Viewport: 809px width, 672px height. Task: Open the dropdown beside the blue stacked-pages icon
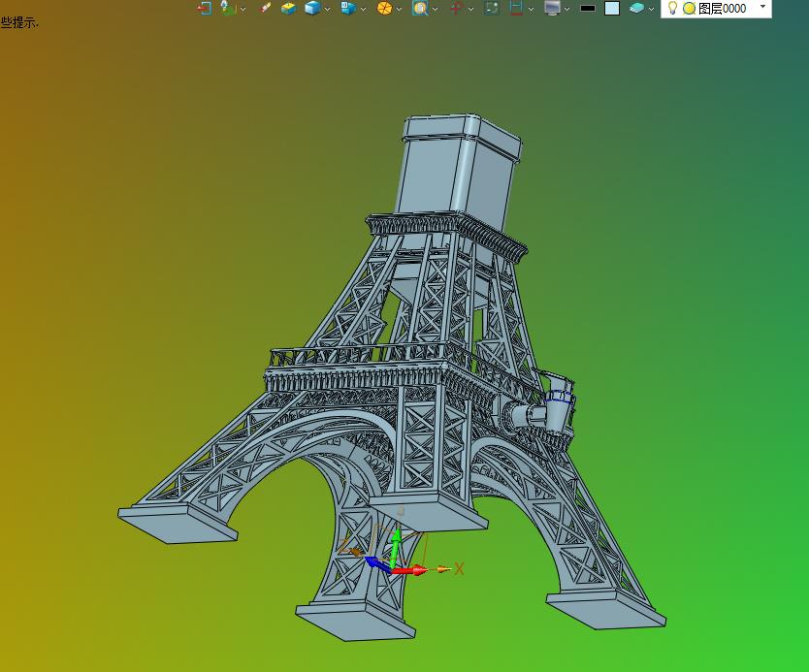coord(363,9)
